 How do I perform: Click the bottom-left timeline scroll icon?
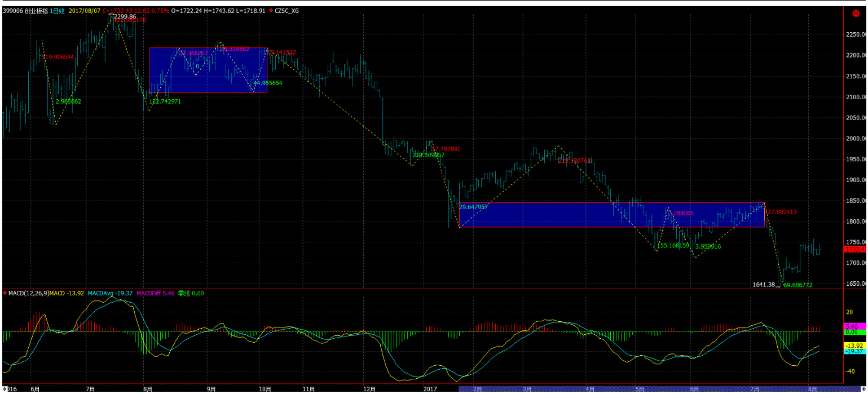coord(5,389)
